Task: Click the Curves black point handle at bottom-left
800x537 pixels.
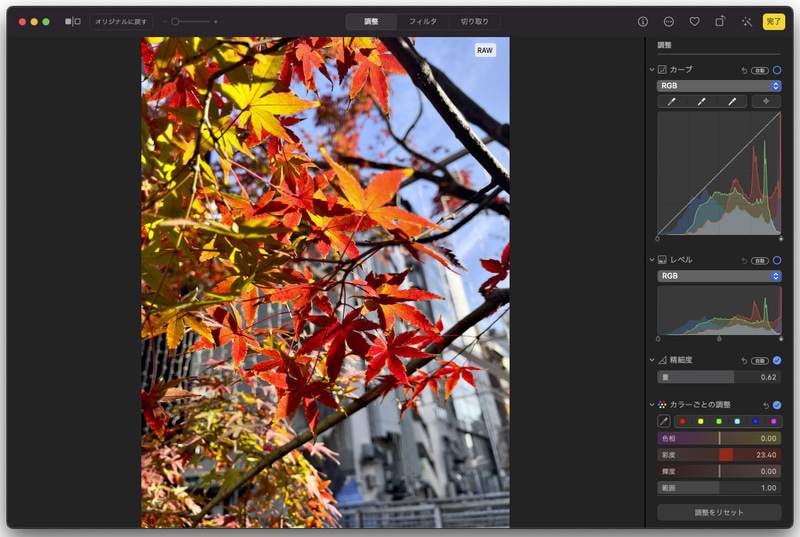Action: (x=657, y=238)
